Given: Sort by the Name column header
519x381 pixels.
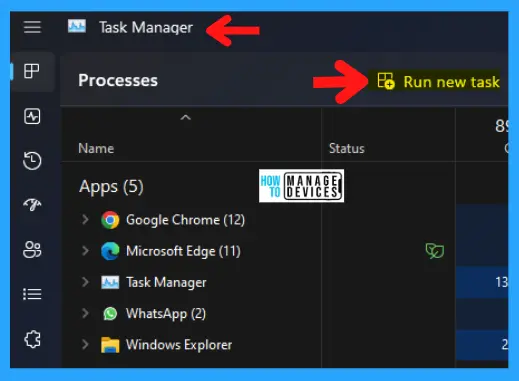Looking at the screenshot, I should tap(96, 148).
